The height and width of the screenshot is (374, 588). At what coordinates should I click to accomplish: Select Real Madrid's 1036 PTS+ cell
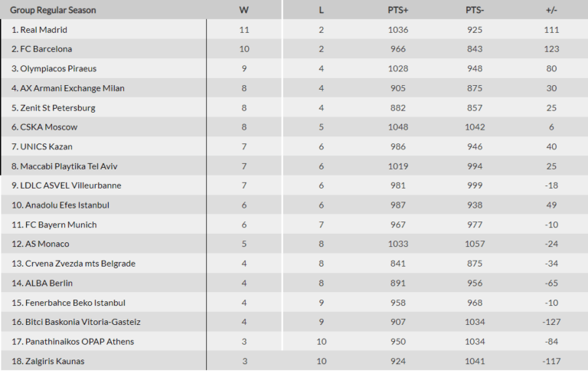point(398,30)
